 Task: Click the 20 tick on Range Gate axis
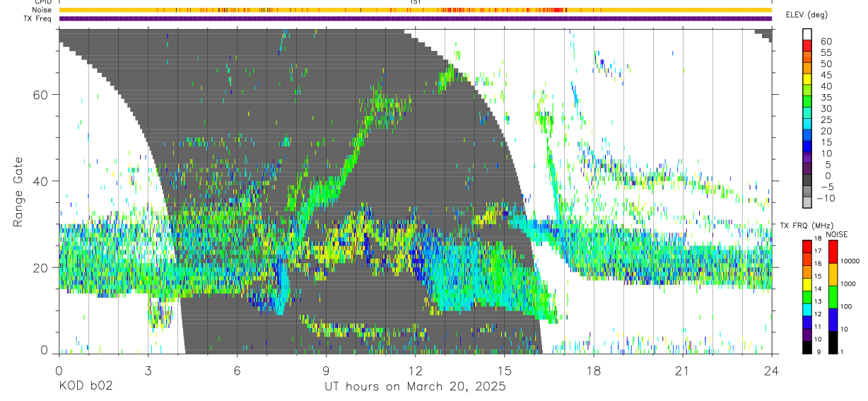click(42, 267)
